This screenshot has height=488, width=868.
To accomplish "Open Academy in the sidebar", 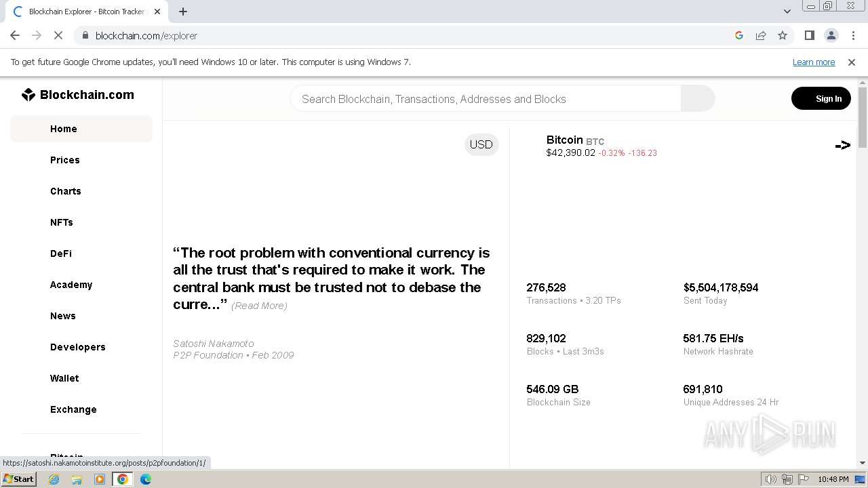I will [x=71, y=285].
